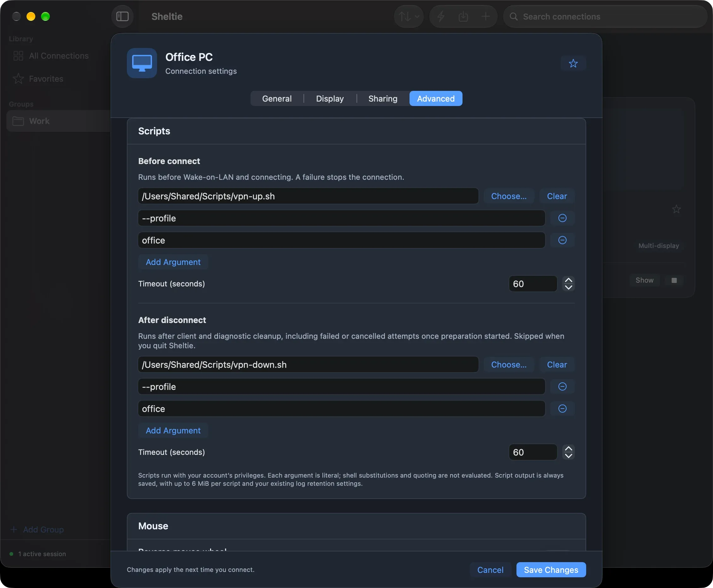The height and width of the screenshot is (588, 713).
Task: Toggle favorite star on background connection card
Action: point(676,209)
